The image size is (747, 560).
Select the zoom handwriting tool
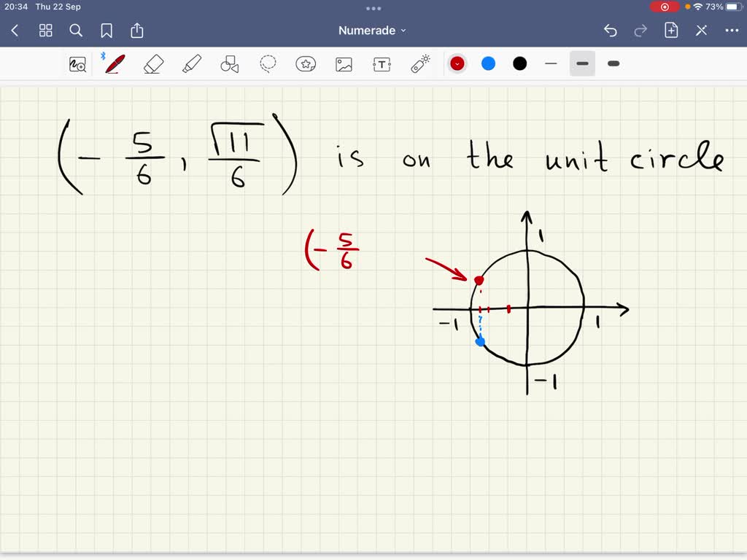coord(78,63)
